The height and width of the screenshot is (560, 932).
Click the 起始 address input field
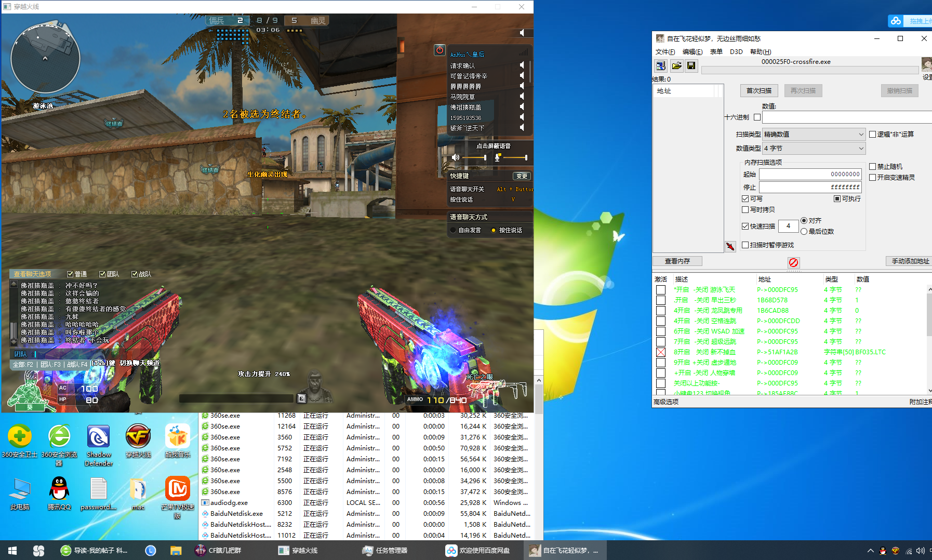point(810,175)
